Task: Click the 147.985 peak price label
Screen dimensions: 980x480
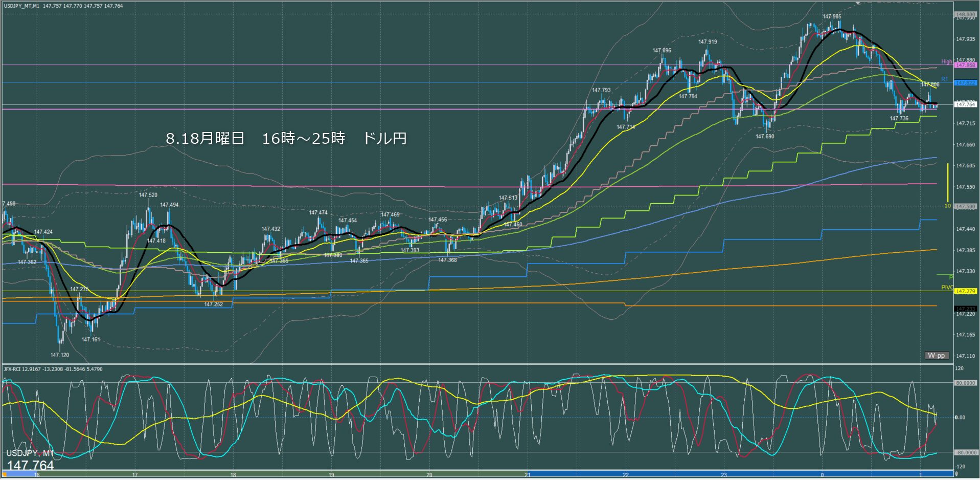Action: pyautogui.click(x=832, y=17)
